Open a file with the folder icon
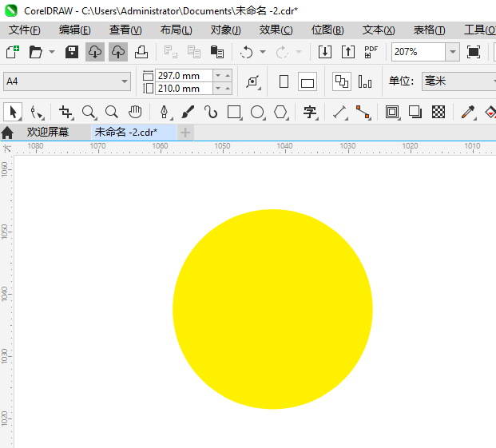 [35, 52]
